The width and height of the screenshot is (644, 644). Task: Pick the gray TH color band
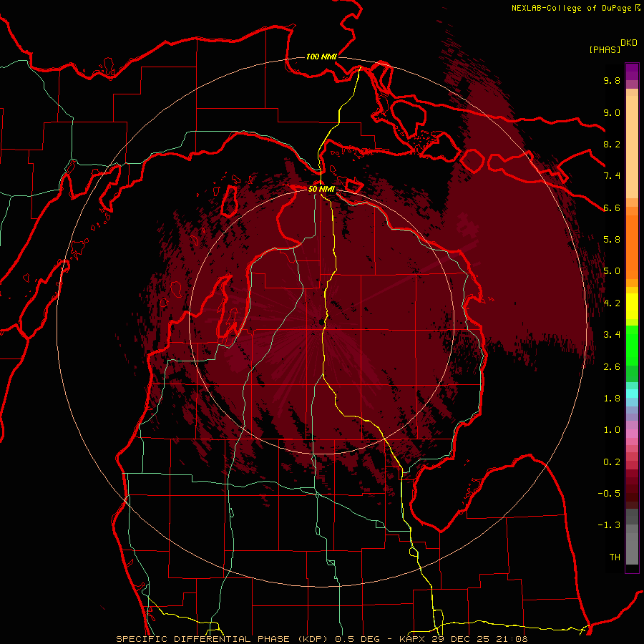pyautogui.click(x=632, y=548)
